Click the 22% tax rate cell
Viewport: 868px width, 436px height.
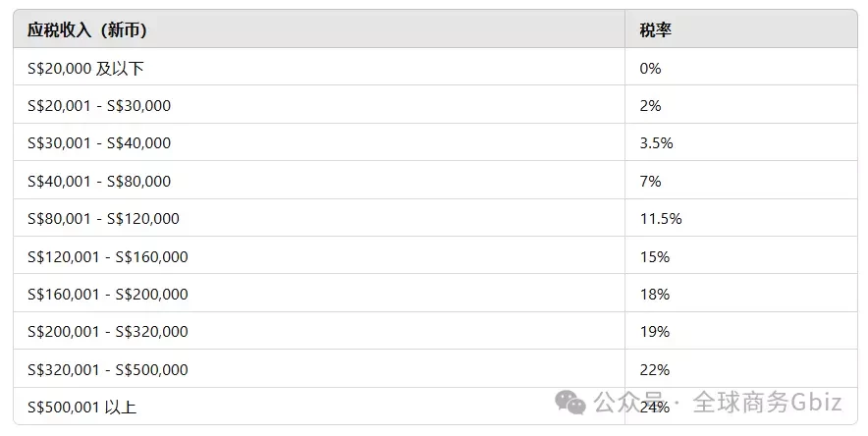741,369
